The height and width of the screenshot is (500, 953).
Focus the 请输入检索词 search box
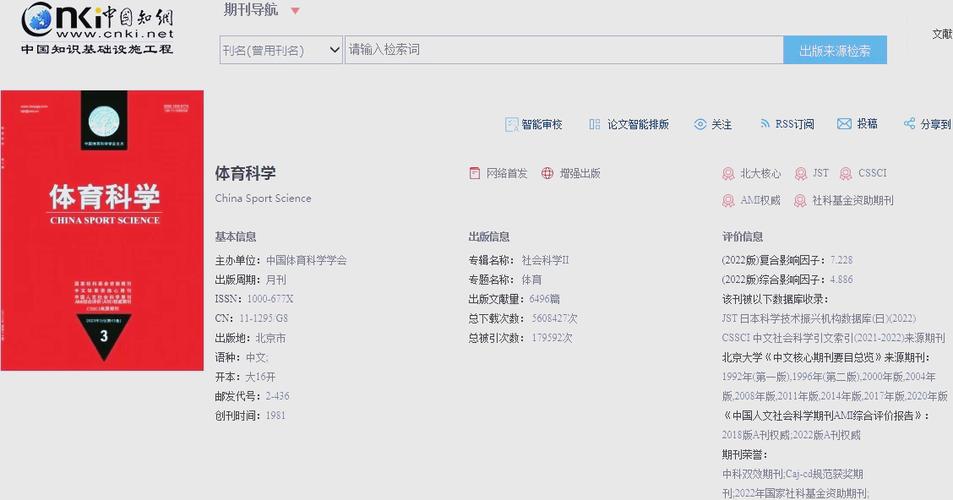click(x=564, y=50)
